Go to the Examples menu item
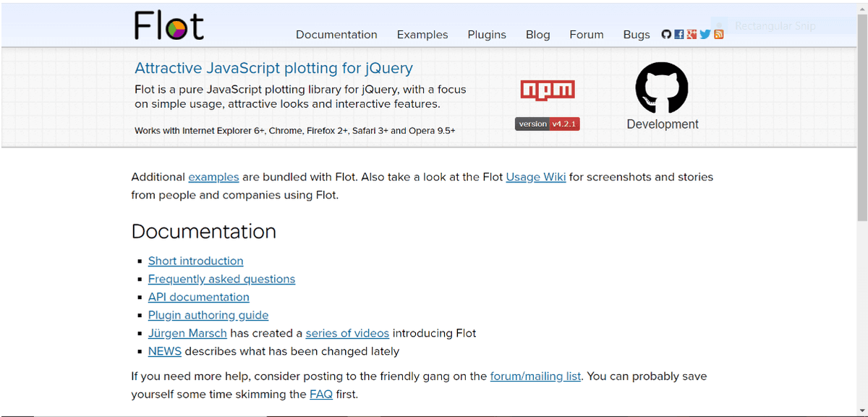This screenshot has height=417, width=868. [x=422, y=35]
